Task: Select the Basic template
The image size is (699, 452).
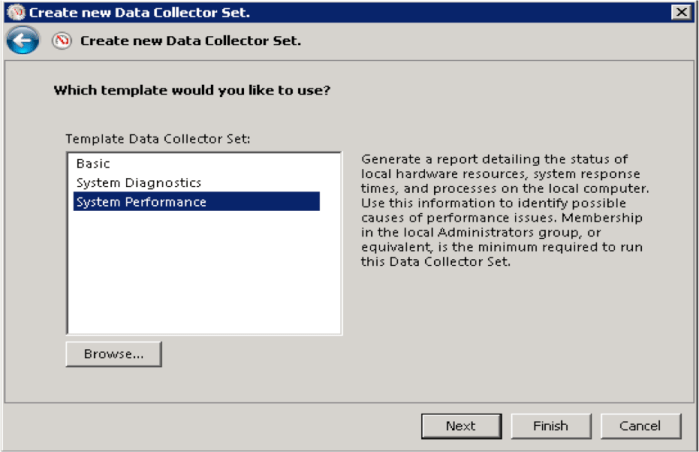Action: (x=196, y=164)
